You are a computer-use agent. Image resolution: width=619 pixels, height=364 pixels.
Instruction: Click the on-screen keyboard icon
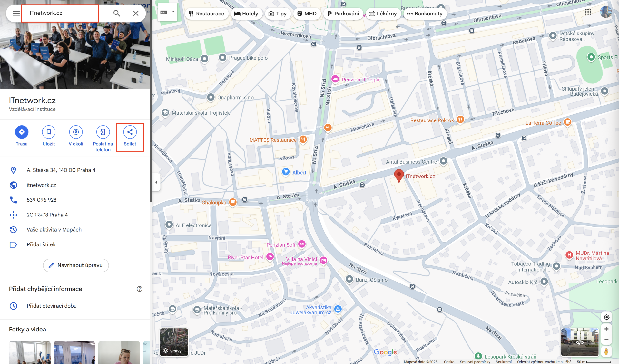point(164,12)
